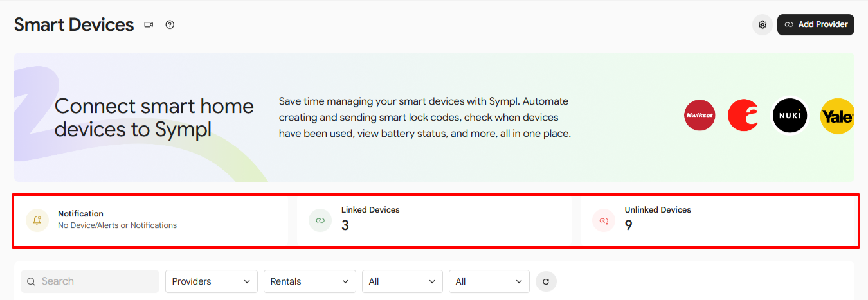Focus the Search input field
The height and width of the screenshot is (300, 868).
click(90, 281)
